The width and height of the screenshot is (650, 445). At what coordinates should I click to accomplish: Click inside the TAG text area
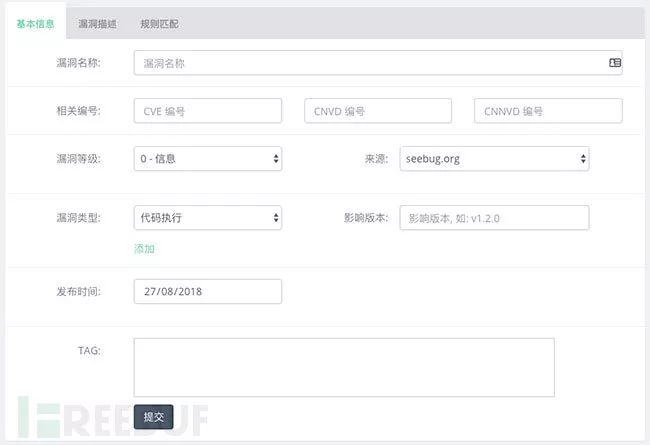tap(344, 367)
